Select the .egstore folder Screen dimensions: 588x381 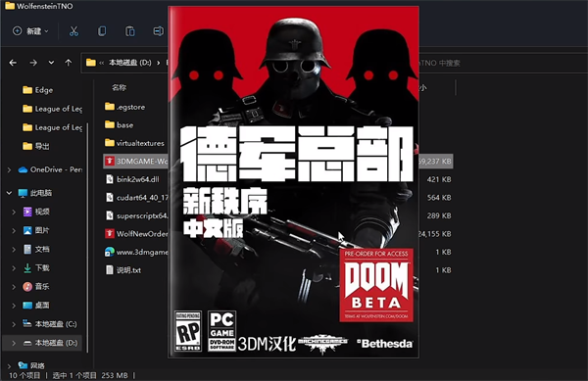tap(125, 107)
